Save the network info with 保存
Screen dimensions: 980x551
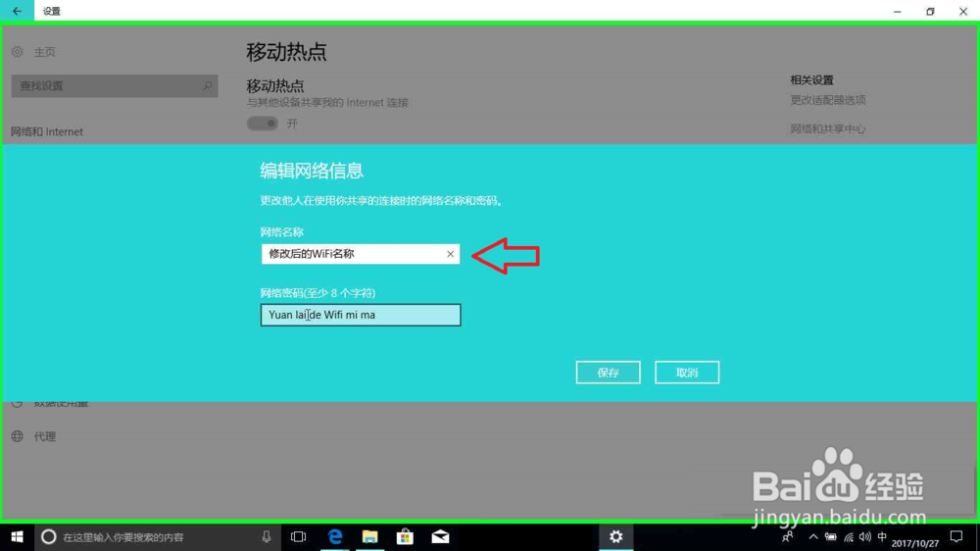point(609,373)
